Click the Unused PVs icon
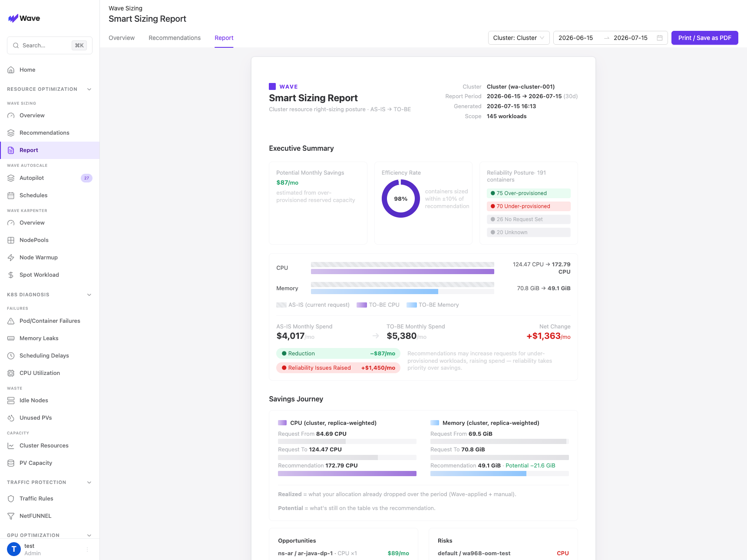This screenshot has height=560, width=747. pyautogui.click(x=11, y=418)
